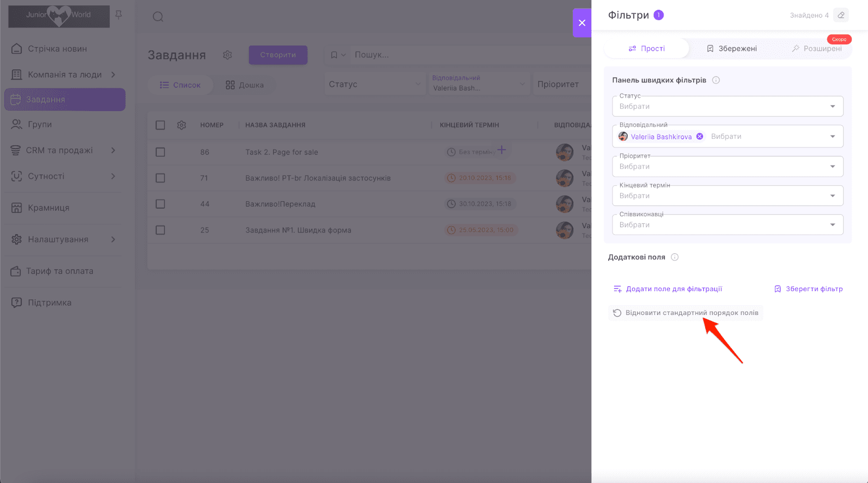
Task: Click Відновити стандартний порядок полів
Action: click(x=686, y=313)
